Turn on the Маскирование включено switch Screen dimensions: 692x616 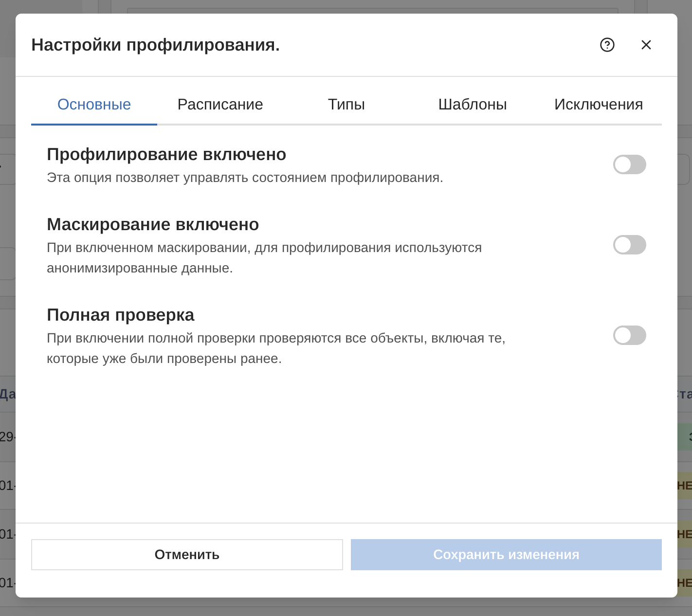pos(629,245)
